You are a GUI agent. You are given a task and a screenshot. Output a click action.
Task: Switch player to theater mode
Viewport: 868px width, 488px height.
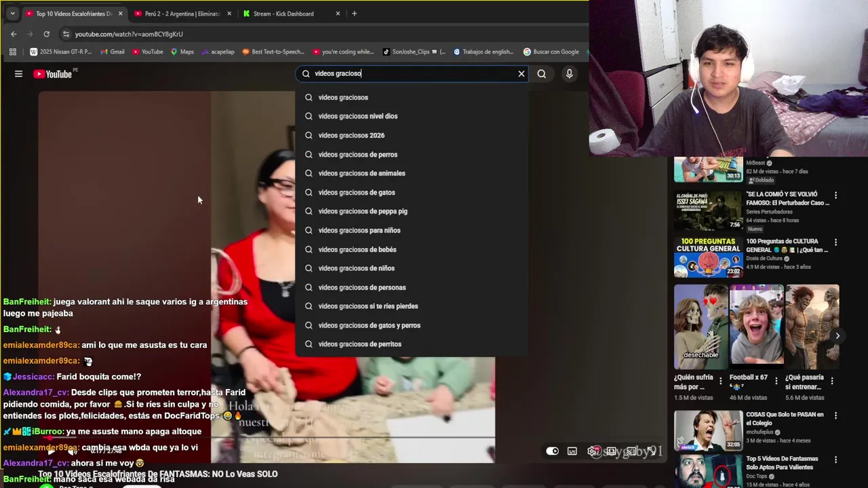[612, 451]
